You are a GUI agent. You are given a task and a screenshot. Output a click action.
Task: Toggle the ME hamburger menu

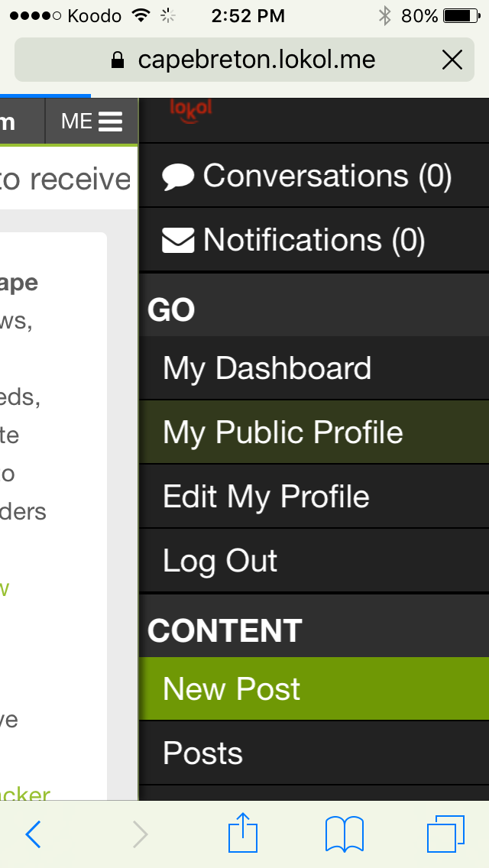[92, 121]
